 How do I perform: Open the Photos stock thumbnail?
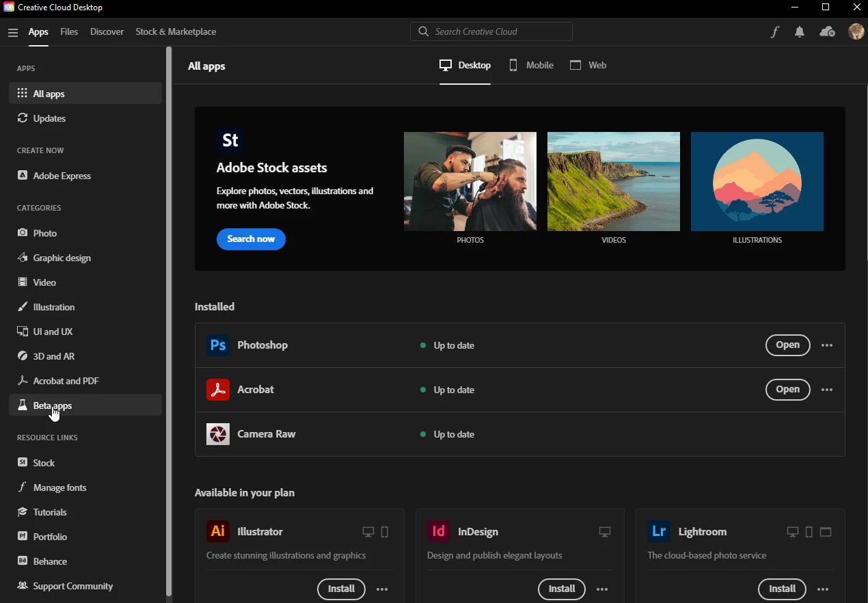pyautogui.click(x=470, y=181)
